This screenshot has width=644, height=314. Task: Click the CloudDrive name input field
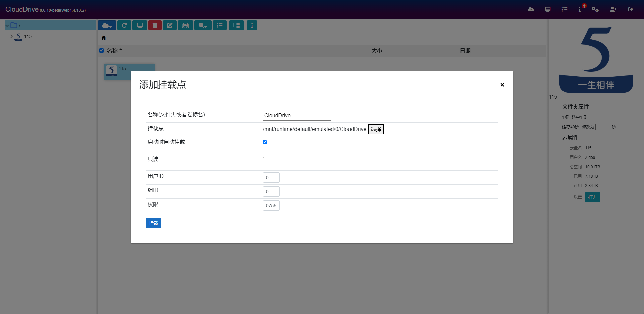(x=297, y=116)
